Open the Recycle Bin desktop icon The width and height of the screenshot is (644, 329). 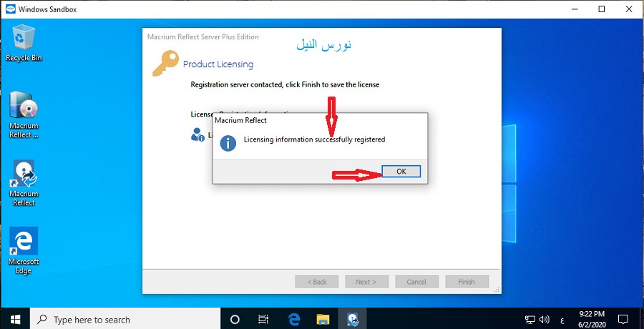(24, 43)
